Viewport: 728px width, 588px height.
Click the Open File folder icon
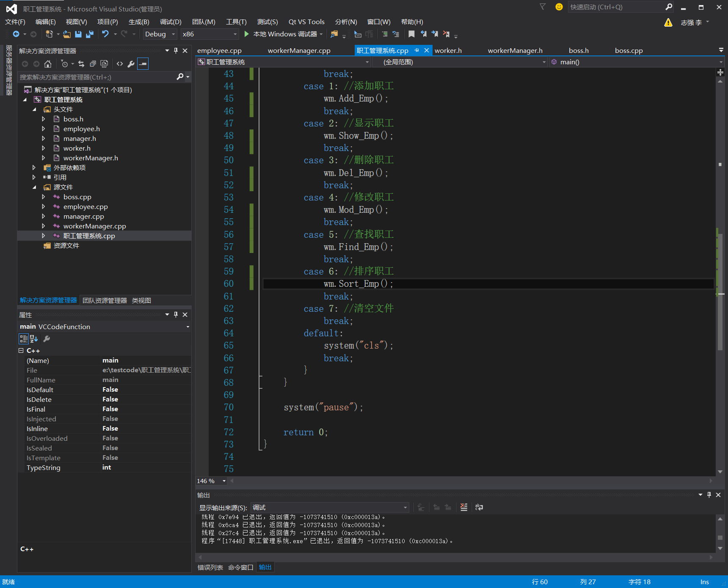67,34
